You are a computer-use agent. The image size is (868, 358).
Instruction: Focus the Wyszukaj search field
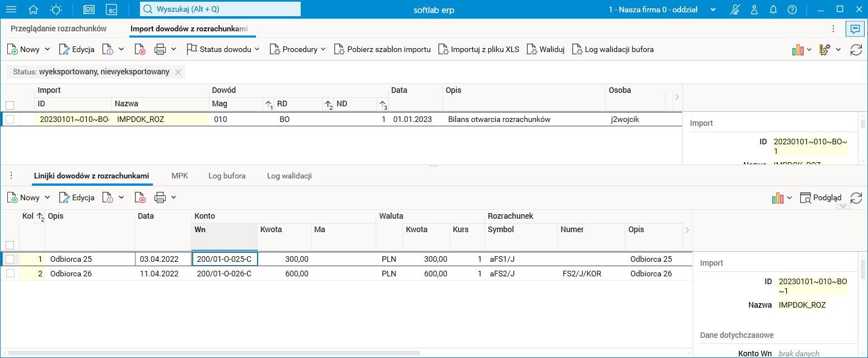220,9
